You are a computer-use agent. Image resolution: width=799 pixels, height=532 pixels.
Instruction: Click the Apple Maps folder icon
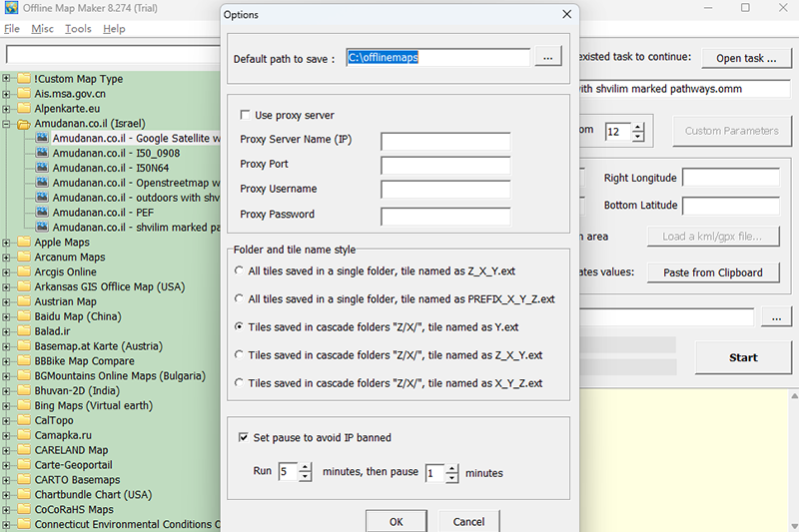pos(23,242)
